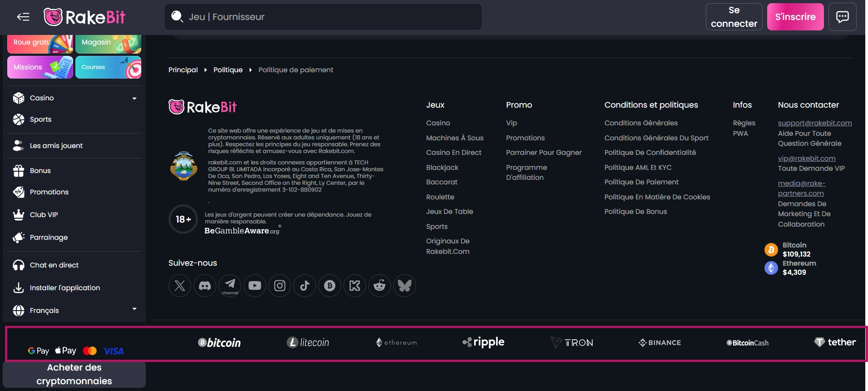Open the TikTok social icon
The width and height of the screenshot is (868, 391).
click(305, 286)
